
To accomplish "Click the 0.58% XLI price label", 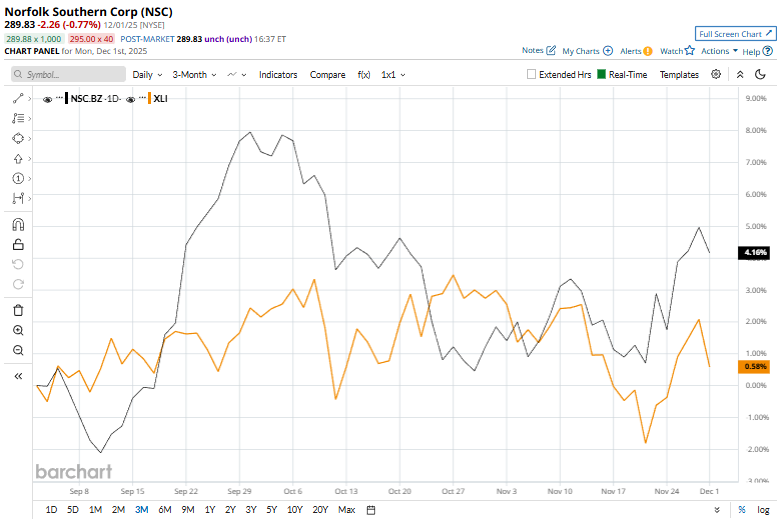I will [x=755, y=366].
